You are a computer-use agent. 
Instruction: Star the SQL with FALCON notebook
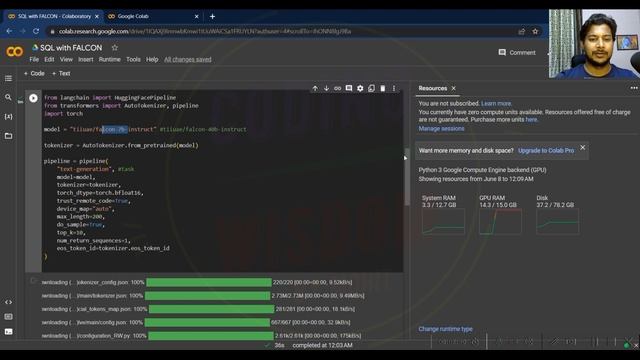pyautogui.click(x=115, y=48)
